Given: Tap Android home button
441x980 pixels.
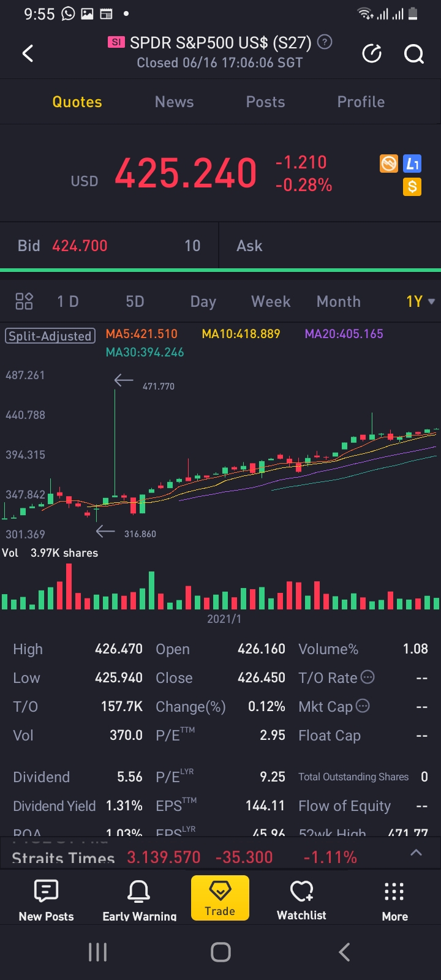Looking at the screenshot, I should (x=221, y=952).
